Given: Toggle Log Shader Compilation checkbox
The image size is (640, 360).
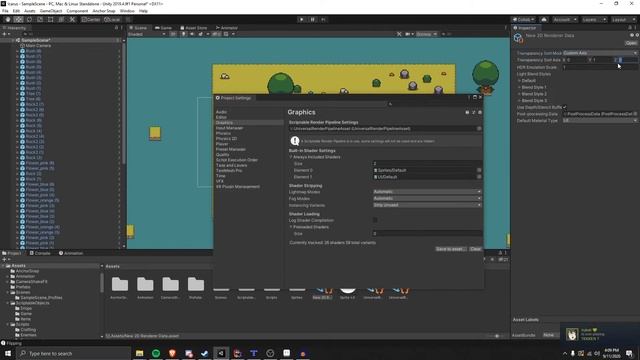Looking at the screenshot, I should 375,220.
